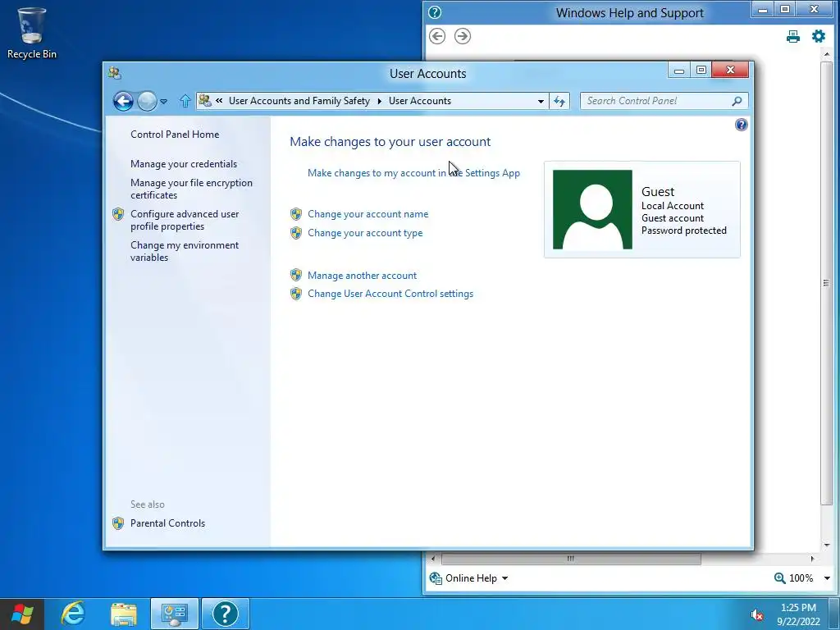Click the shield icon beside Manage another account
The image size is (840, 630).
(295, 276)
